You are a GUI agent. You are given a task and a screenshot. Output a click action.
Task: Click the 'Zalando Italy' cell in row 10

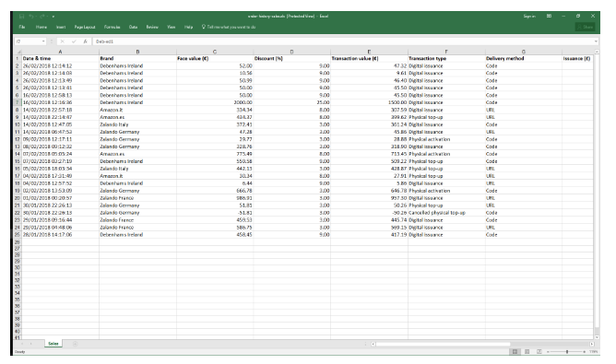[x=137, y=124]
